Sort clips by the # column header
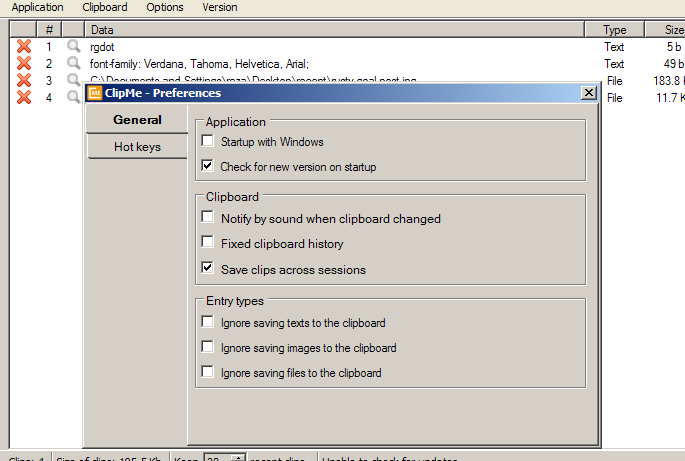This screenshot has width=685, height=461. pos(49,30)
